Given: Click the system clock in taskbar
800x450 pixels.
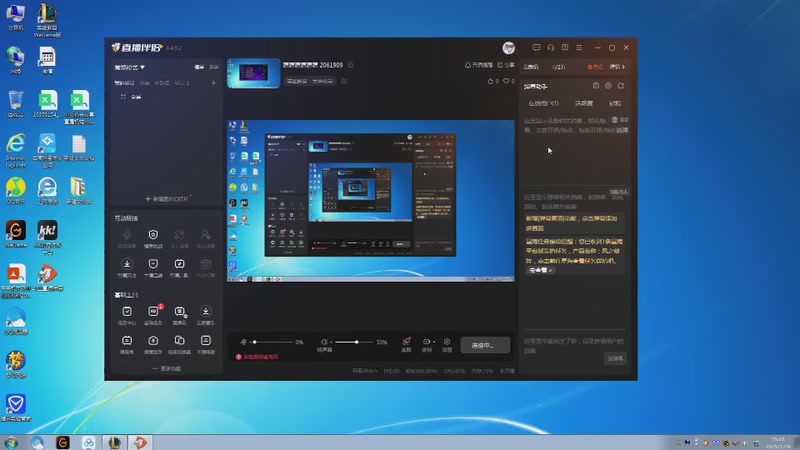Looking at the screenshot, I should (x=778, y=442).
